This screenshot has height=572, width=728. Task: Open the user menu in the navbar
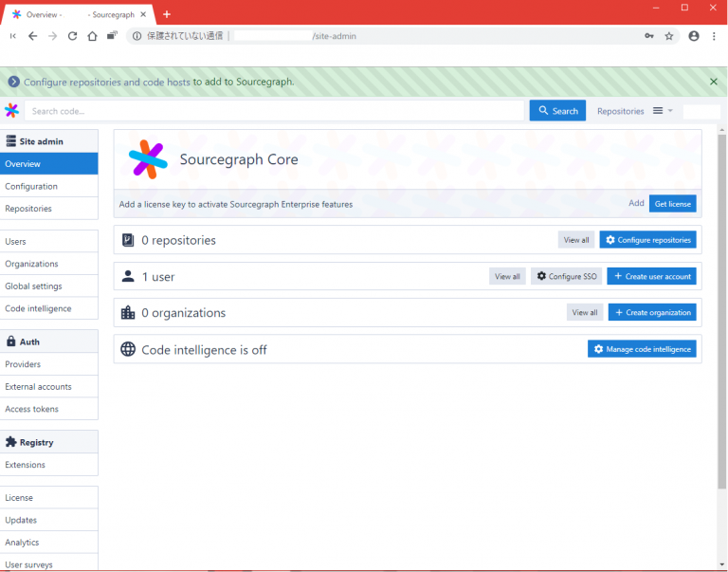pos(701,111)
